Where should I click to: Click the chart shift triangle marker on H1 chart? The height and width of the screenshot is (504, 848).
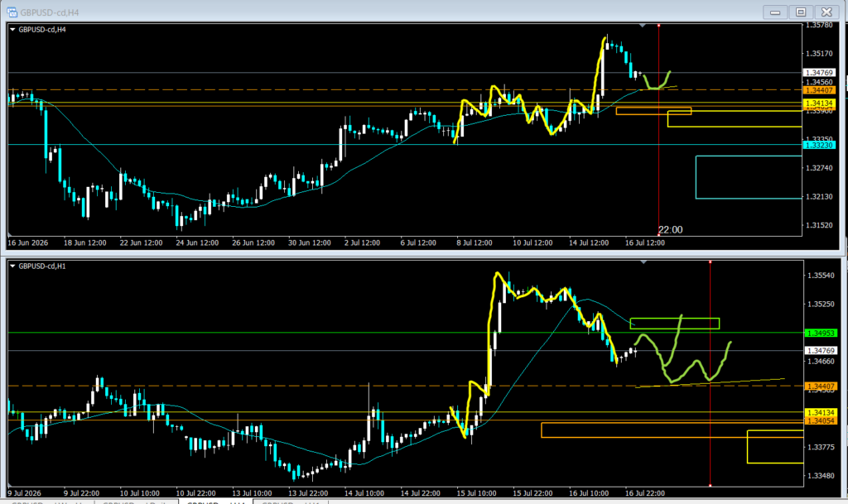(x=643, y=262)
